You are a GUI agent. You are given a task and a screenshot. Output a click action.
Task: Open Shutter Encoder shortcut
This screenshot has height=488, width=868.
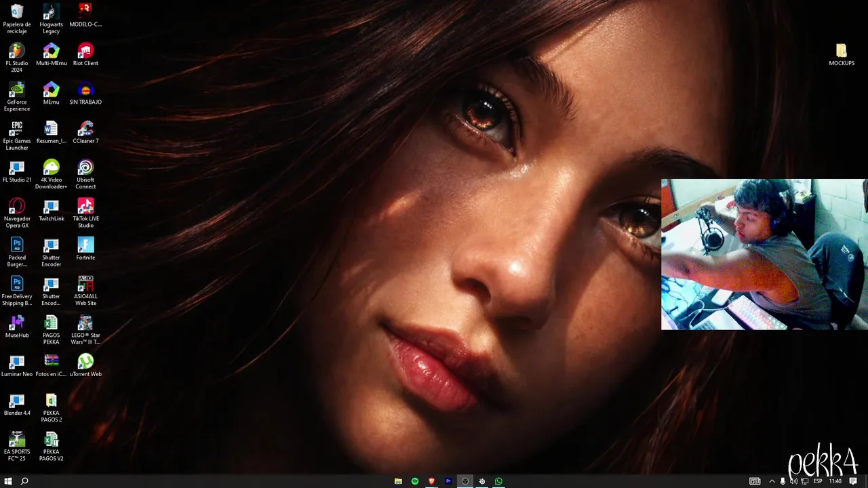51,251
